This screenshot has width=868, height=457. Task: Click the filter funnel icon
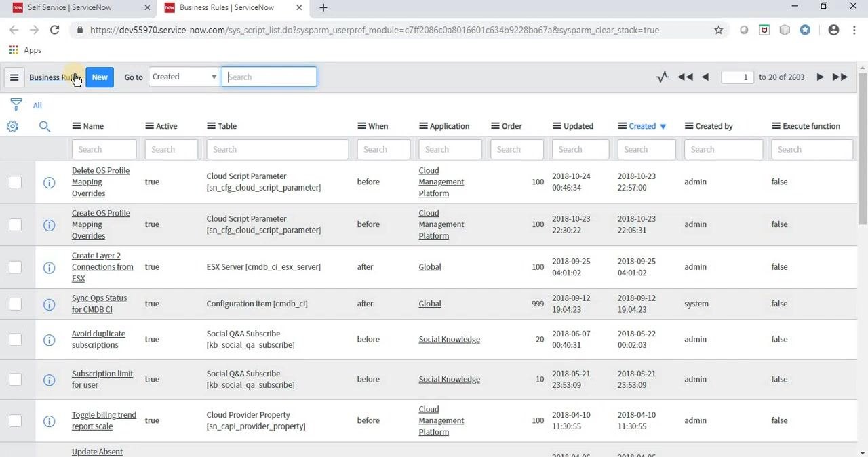click(16, 105)
